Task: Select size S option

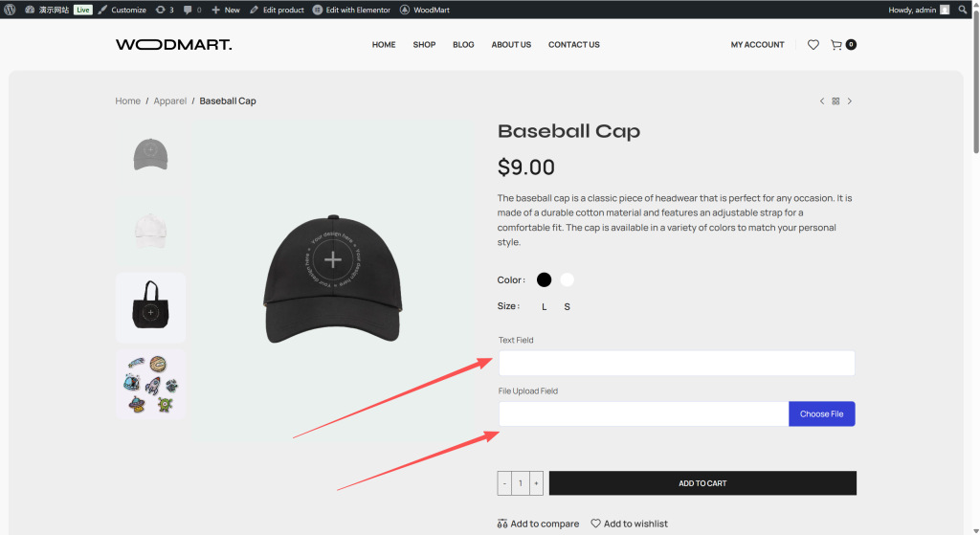Action: pos(567,307)
